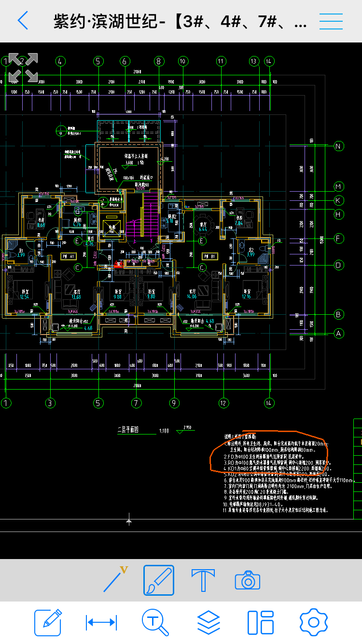The height and width of the screenshot is (644, 362).
Task: Open the layers panel
Action: (x=209, y=623)
